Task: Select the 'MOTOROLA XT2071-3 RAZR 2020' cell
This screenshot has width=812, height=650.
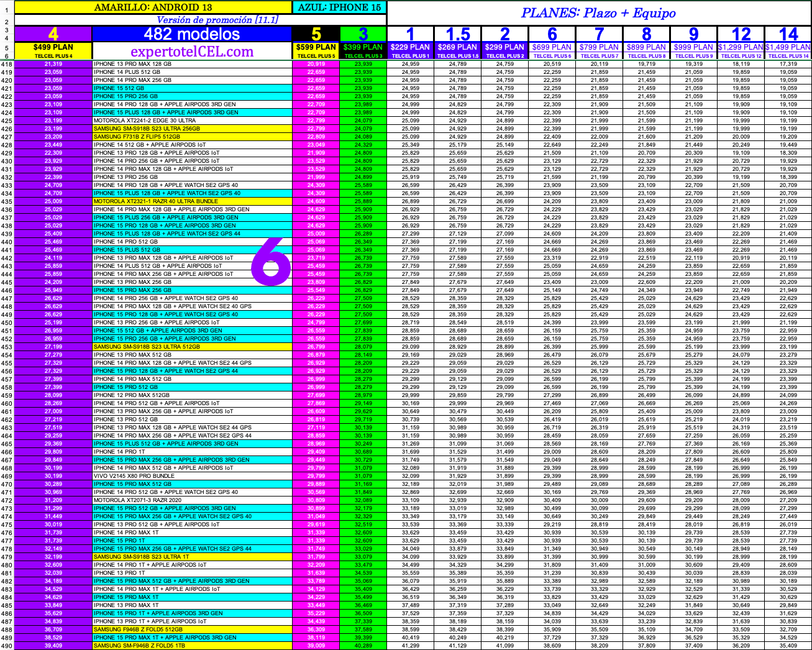Action: [x=192, y=500]
